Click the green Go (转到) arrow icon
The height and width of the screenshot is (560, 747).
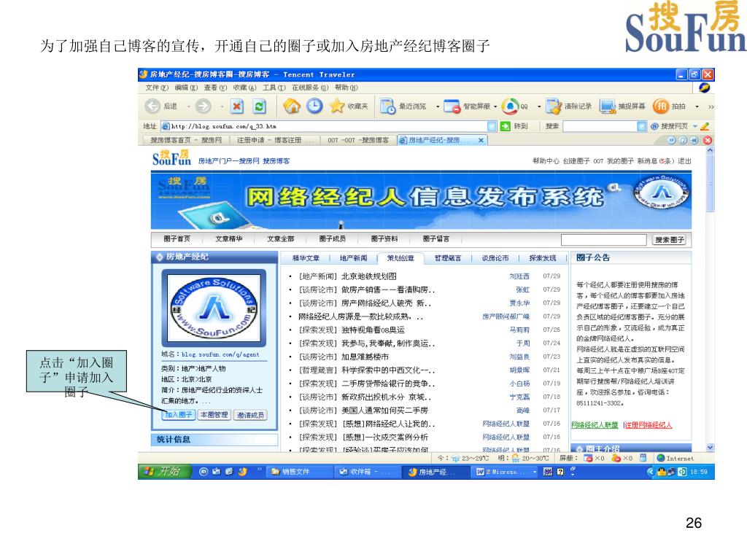point(506,126)
